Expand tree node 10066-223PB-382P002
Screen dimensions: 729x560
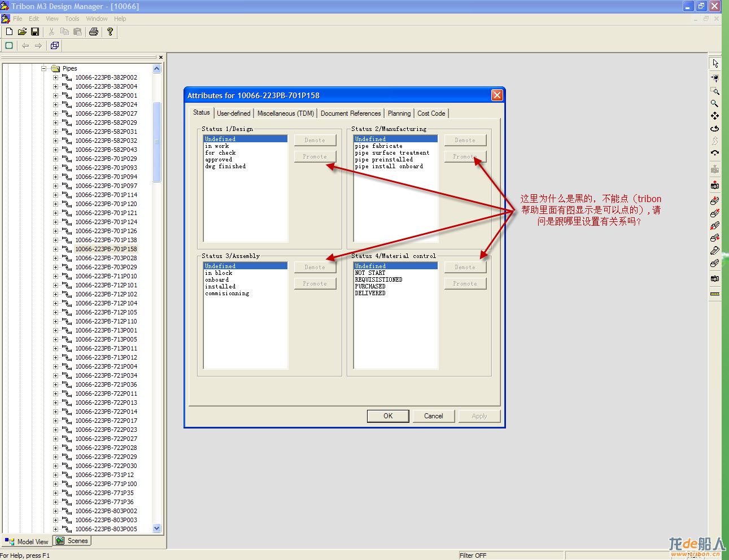tap(55, 77)
